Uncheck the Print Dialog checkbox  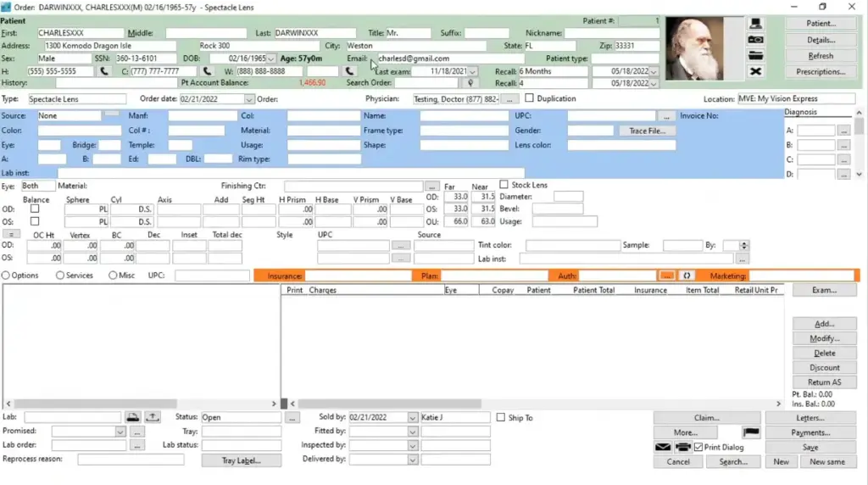pyautogui.click(x=698, y=447)
